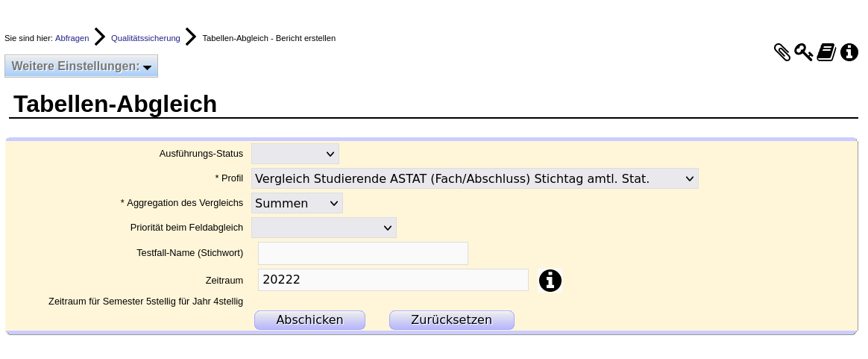Image resolution: width=868 pixels, height=359 pixels.
Task: Open the Aggregation des Vergleichs dropdown
Action: (x=297, y=203)
